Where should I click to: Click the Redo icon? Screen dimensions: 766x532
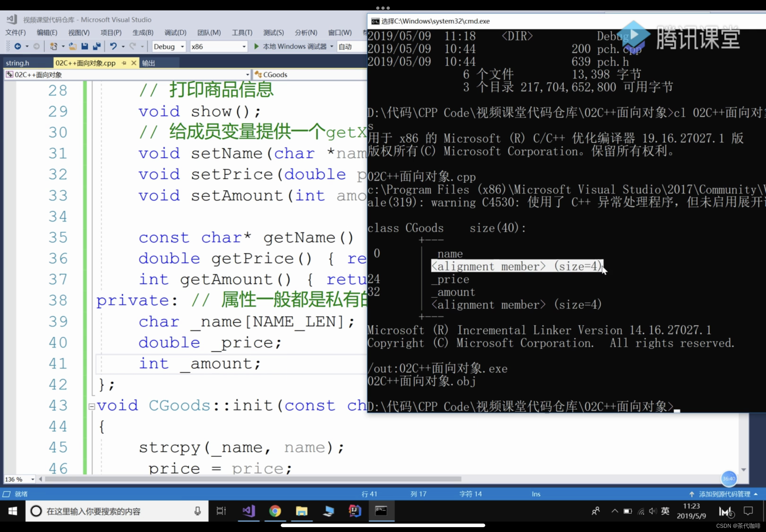click(133, 46)
